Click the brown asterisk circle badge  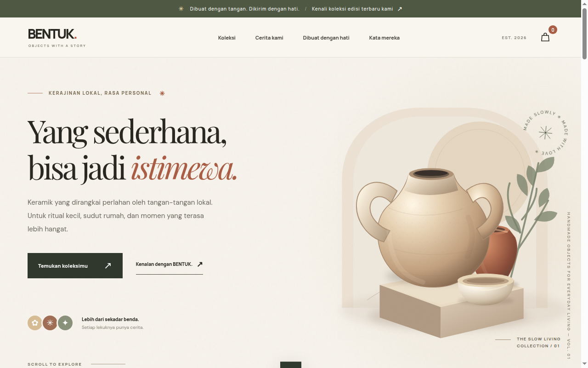point(50,323)
